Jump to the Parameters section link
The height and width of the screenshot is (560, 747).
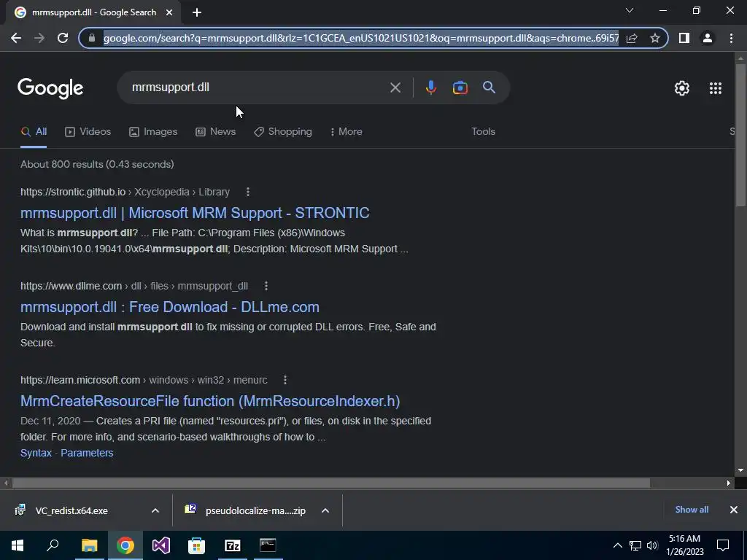[x=87, y=453]
